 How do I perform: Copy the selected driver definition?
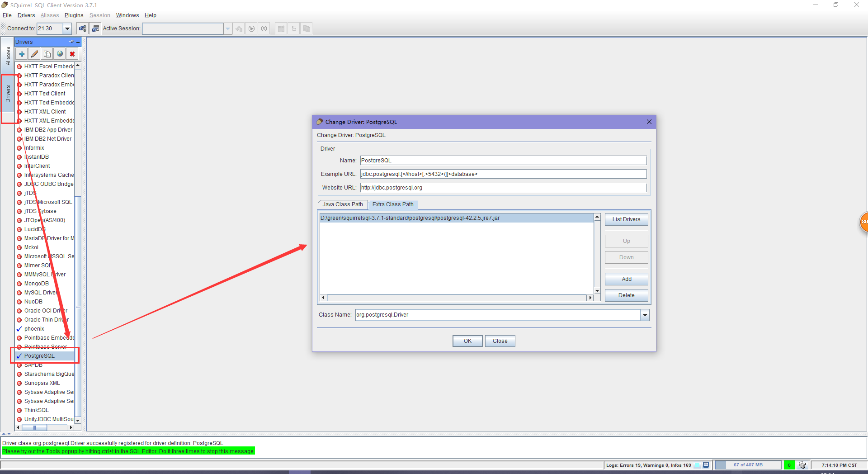coord(47,53)
